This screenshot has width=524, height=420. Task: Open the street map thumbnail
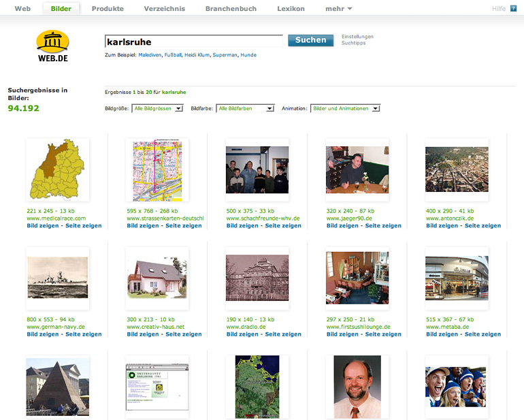pos(157,169)
